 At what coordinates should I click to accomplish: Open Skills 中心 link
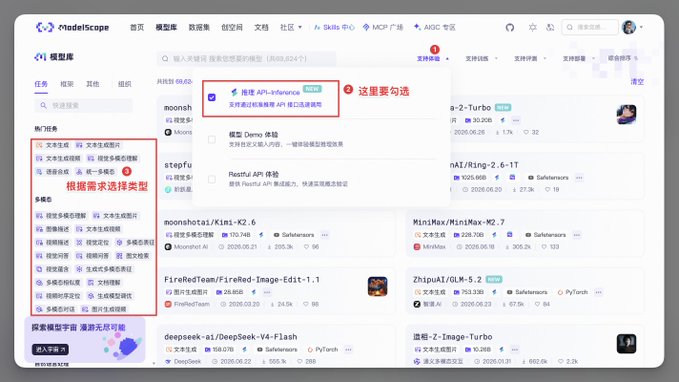click(334, 27)
